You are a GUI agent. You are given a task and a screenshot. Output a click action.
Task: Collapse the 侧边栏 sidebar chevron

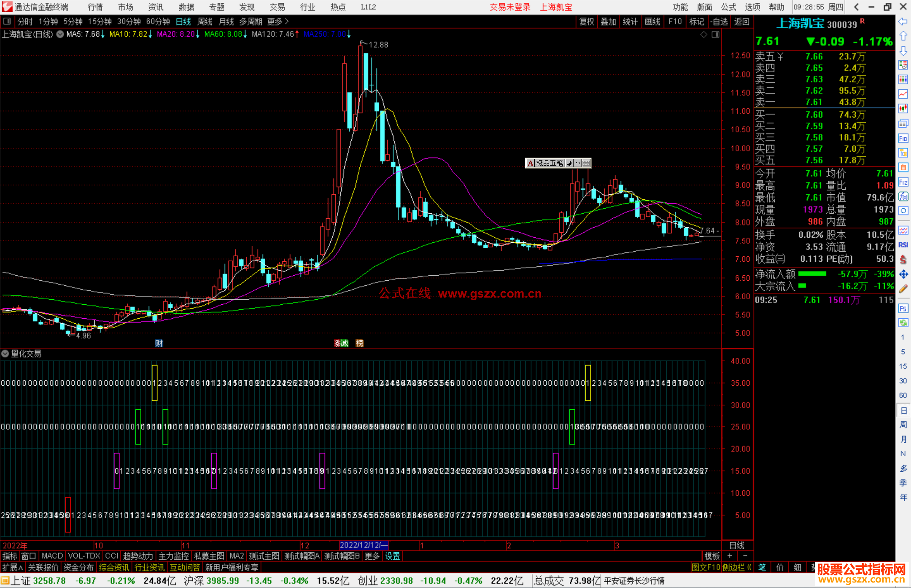click(749, 567)
